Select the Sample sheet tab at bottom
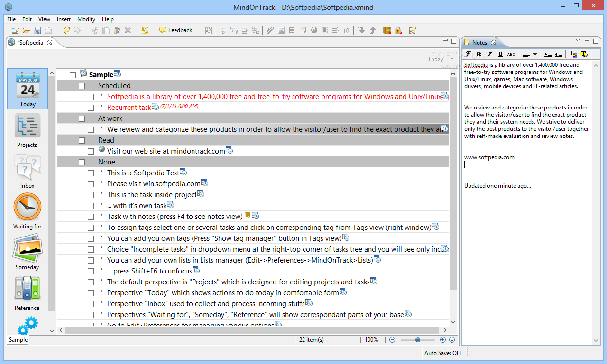The image size is (607, 364). [18, 339]
